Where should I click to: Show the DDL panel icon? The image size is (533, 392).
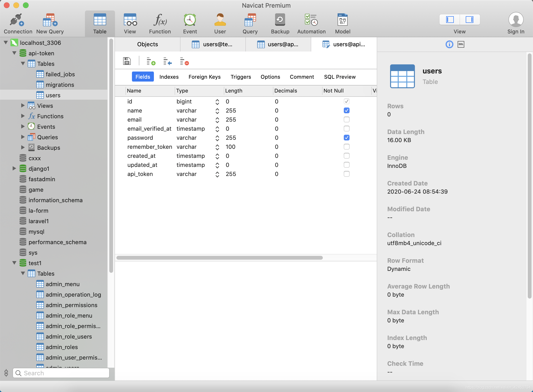461,44
